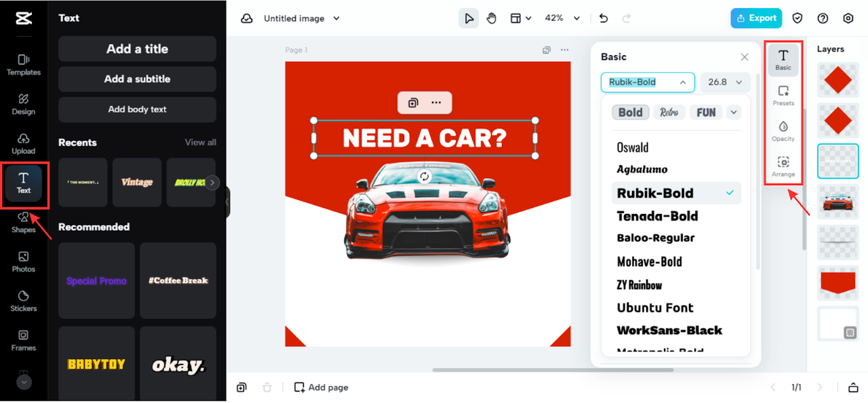Open View all recents link

pos(201,142)
